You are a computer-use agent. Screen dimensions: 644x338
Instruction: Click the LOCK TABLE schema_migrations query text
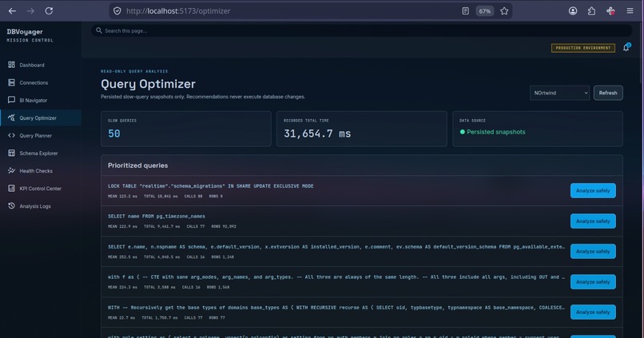pyautogui.click(x=210, y=186)
